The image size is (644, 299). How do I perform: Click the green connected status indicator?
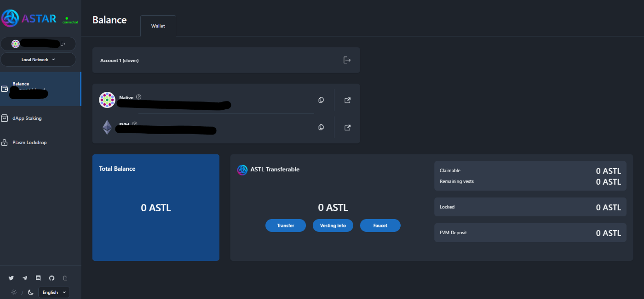(70, 20)
